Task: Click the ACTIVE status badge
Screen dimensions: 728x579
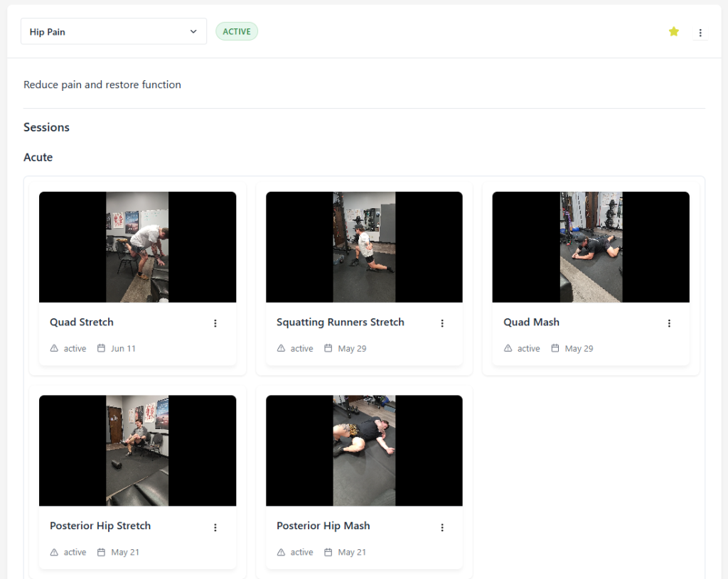Action: (x=237, y=31)
